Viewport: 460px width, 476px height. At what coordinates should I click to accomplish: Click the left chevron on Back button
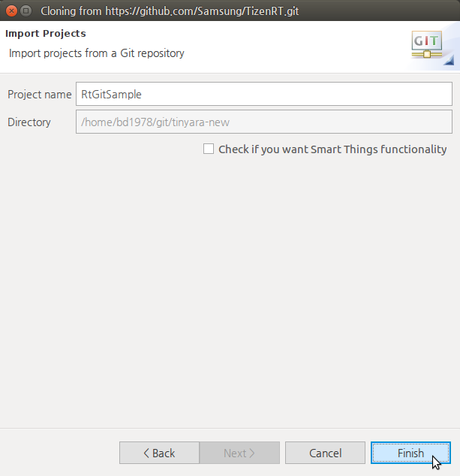[146, 453]
